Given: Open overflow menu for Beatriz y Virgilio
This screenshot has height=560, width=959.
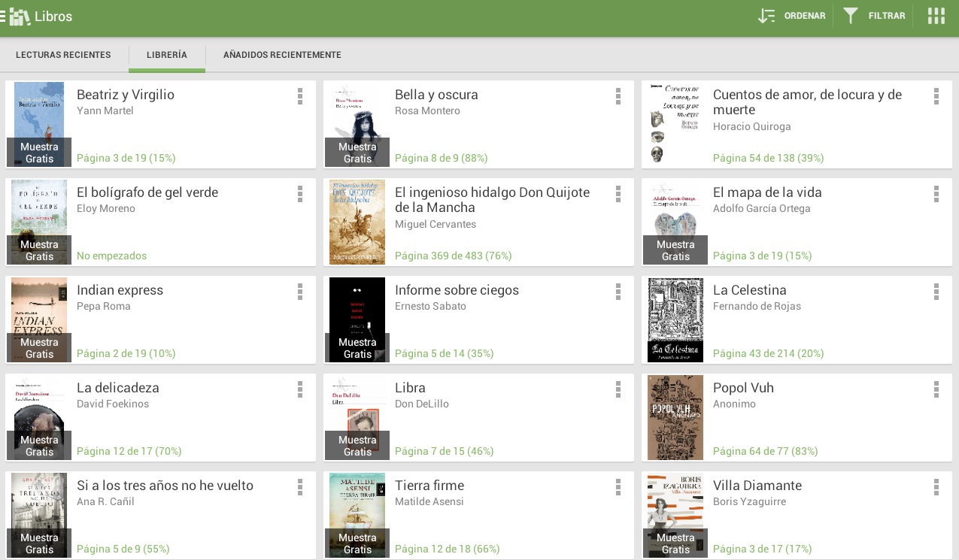Looking at the screenshot, I should click(x=299, y=96).
